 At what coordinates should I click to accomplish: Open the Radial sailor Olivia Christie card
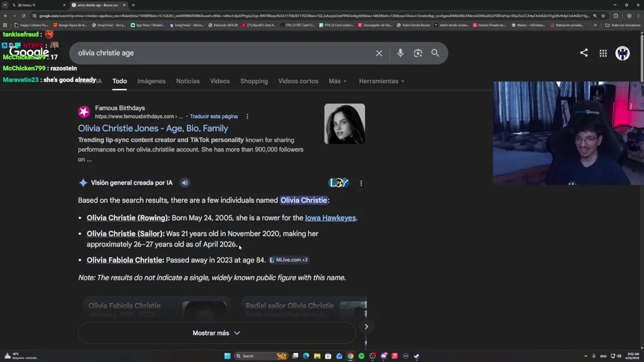303,309
